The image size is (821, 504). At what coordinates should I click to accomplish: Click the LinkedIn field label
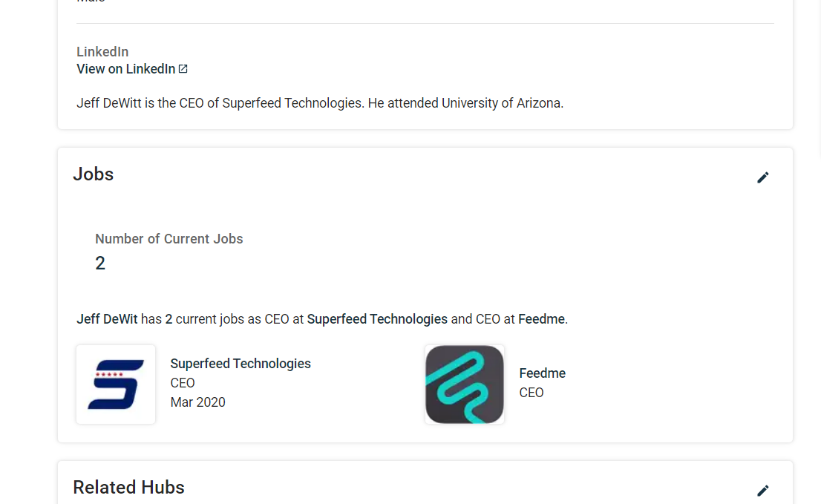102,52
